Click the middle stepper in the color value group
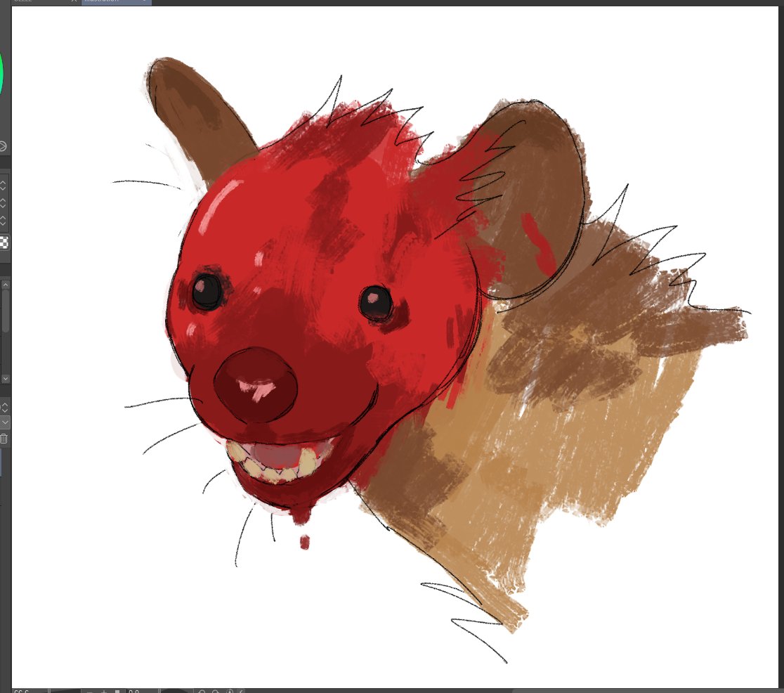Screen dimensions: 784x693 3,202
